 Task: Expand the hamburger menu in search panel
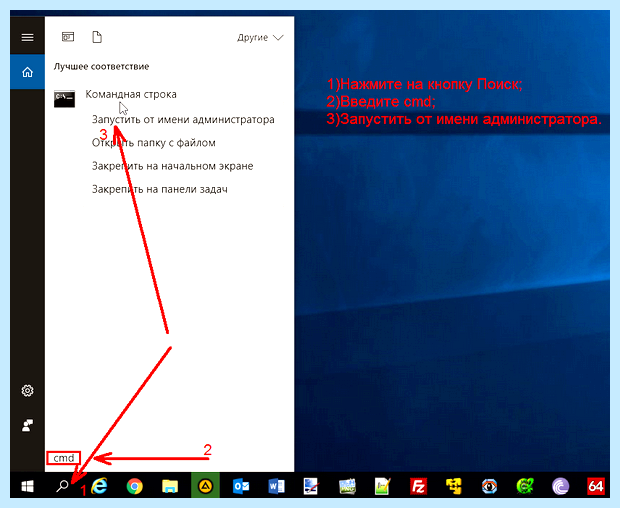(27, 37)
